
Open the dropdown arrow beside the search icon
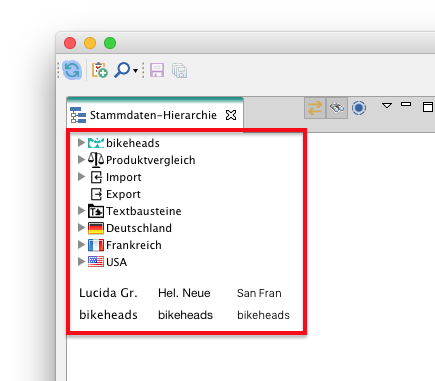pyautogui.click(x=135, y=71)
